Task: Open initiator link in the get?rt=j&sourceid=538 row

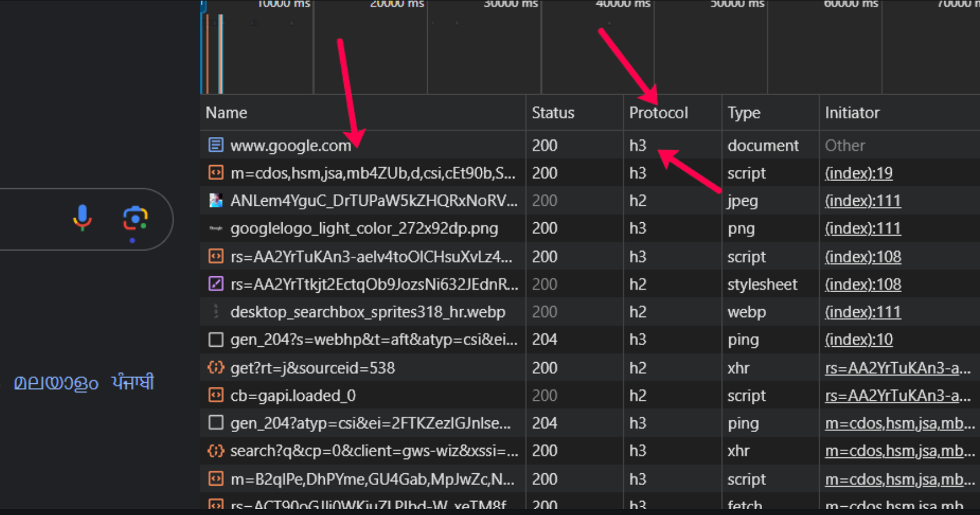Action: tap(898, 367)
